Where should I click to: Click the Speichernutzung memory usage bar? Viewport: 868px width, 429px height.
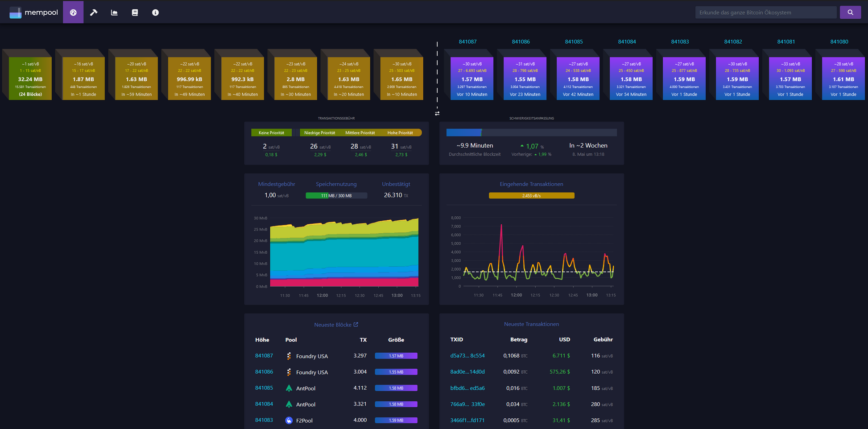(336, 196)
